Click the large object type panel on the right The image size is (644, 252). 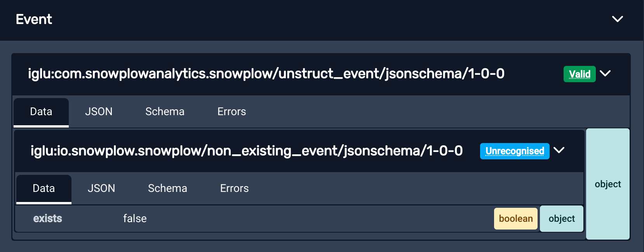point(607,184)
